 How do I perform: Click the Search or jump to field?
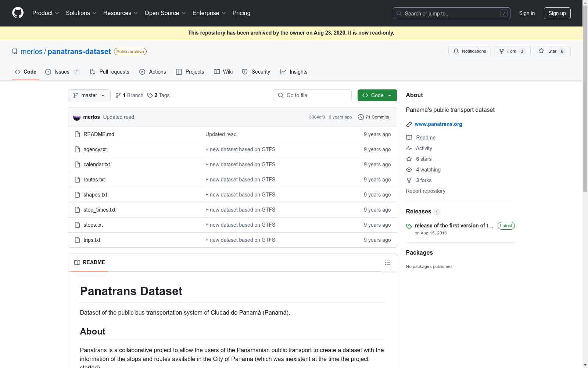tap(452, 13)
